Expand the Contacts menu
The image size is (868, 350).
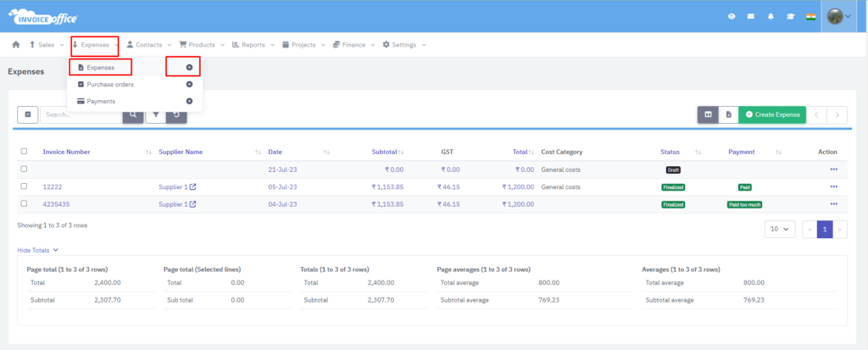point(149,45)
